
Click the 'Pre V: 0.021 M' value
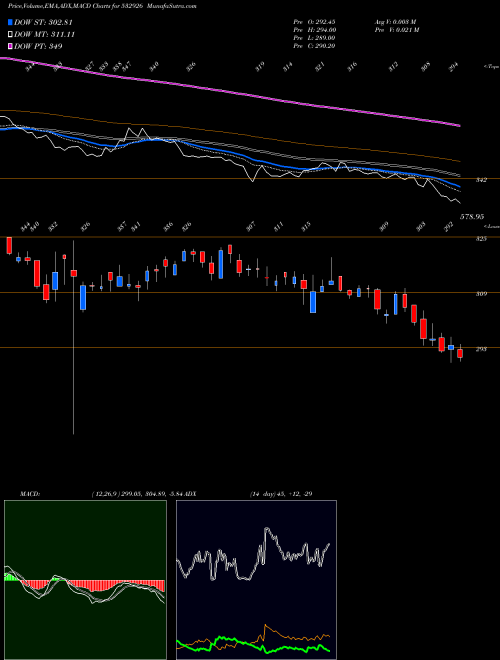pos(397,30)
